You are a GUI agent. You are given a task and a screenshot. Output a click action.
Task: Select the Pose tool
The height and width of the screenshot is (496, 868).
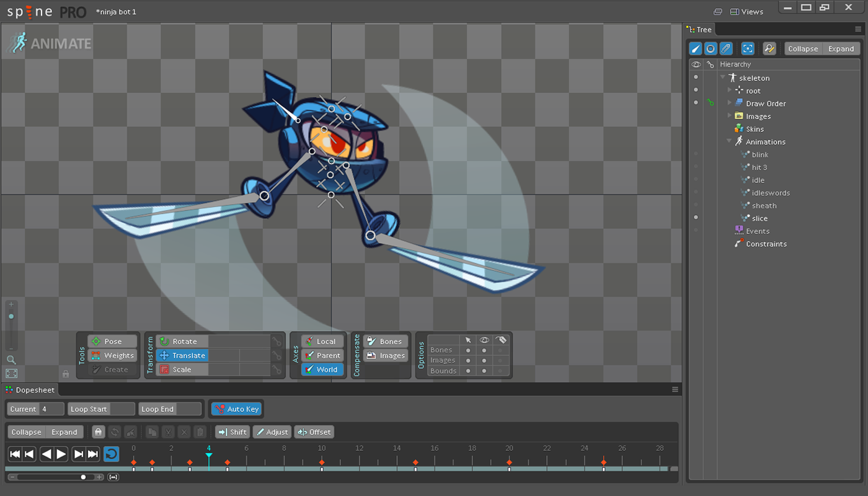[113, 342]
